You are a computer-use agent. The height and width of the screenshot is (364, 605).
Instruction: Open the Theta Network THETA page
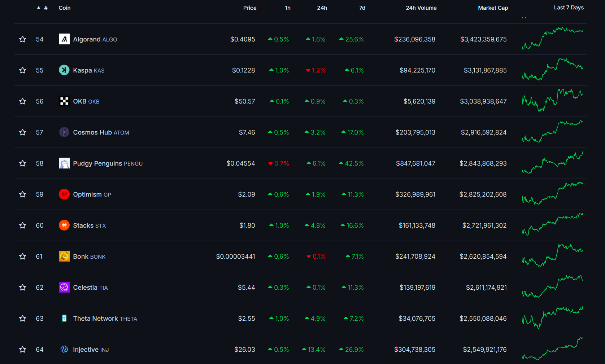105,319
